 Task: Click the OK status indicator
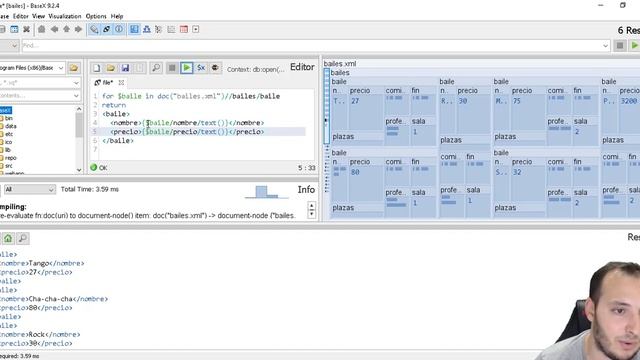click(x=98, y=167)
